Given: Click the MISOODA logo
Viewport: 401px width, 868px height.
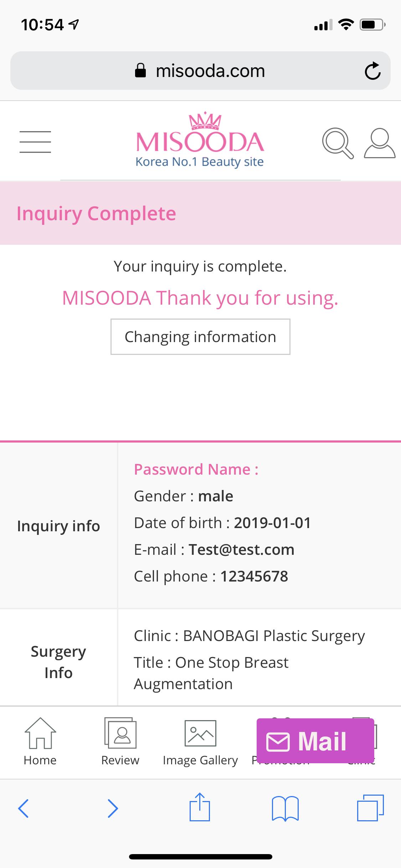Looking at the screenshot, I should 200,140.
